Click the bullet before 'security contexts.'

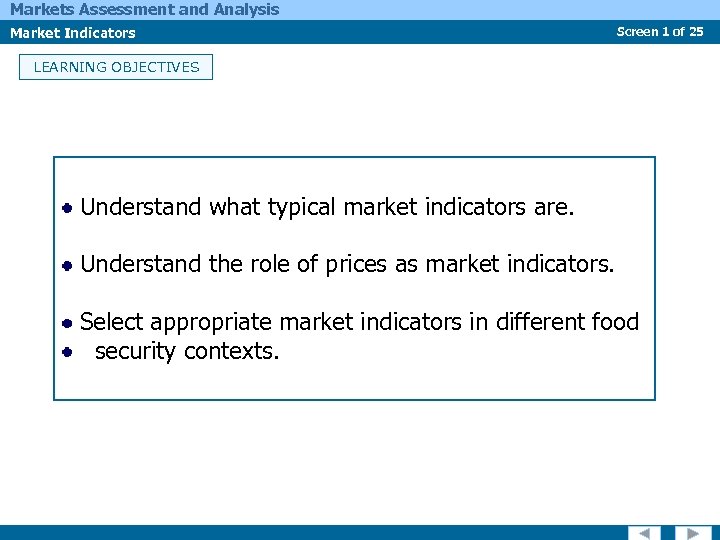coord(67,352)
